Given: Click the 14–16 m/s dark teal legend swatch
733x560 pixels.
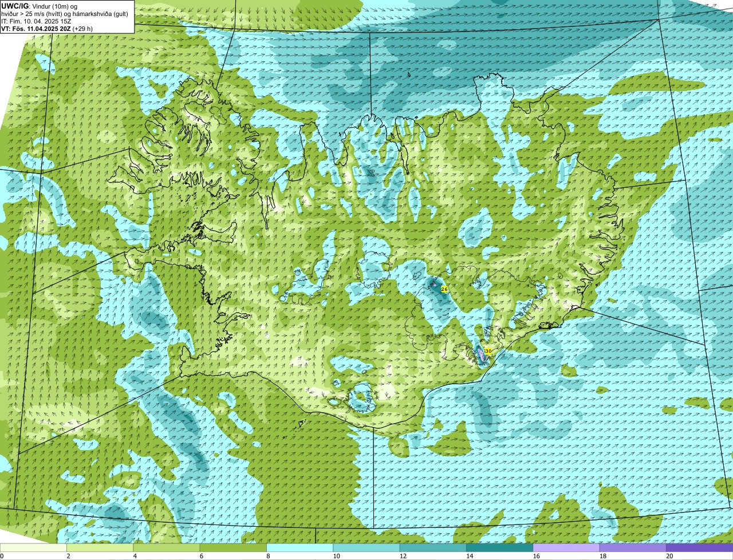Looking at the screenshot, I should (x=499, y=548).
